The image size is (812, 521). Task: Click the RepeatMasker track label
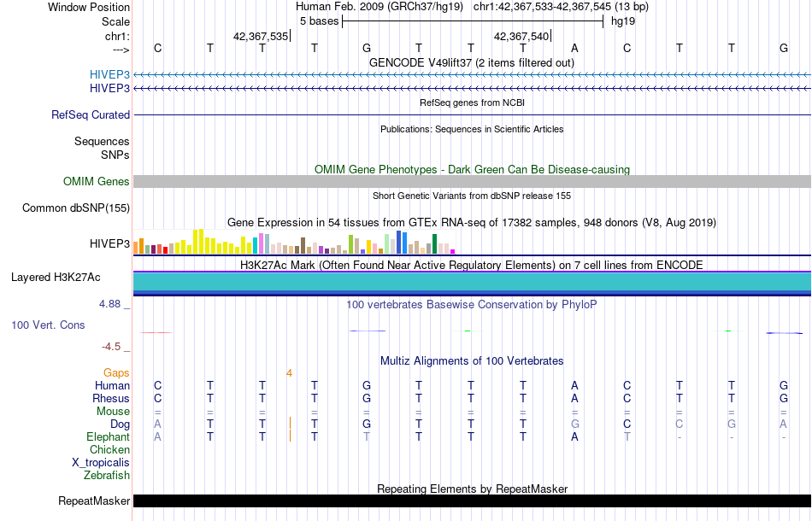point(94,501)
